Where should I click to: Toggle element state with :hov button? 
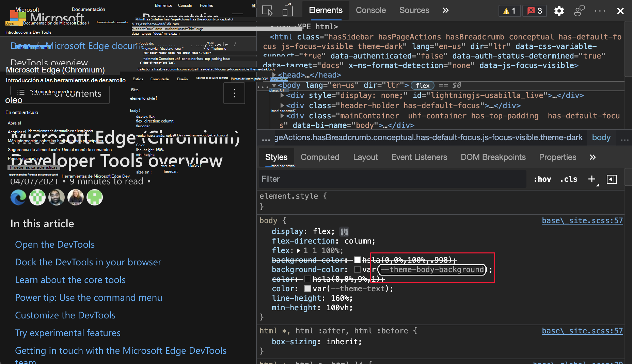[x=542, y=179]
